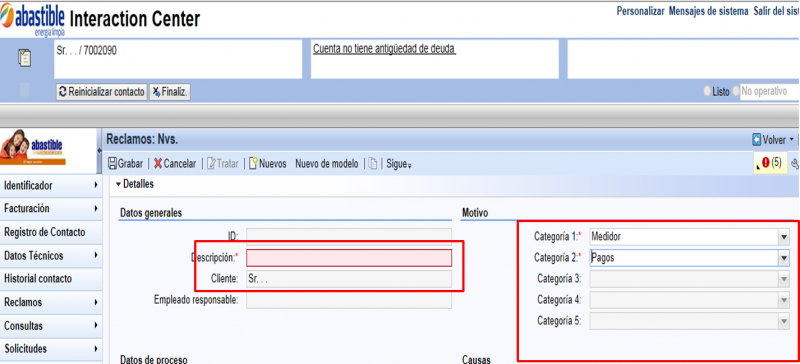Select the No operativo radio button

736,92
